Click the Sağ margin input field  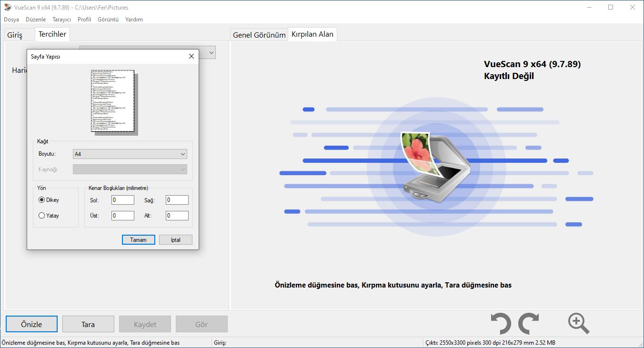point(177,200)
